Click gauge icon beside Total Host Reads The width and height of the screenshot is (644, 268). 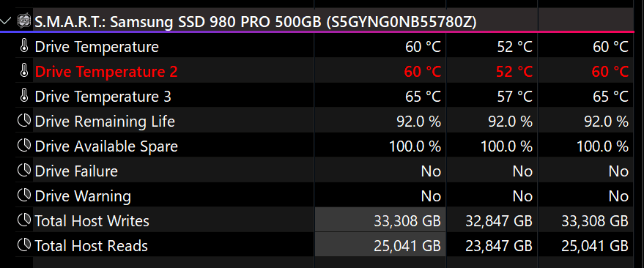click(24, 245)
